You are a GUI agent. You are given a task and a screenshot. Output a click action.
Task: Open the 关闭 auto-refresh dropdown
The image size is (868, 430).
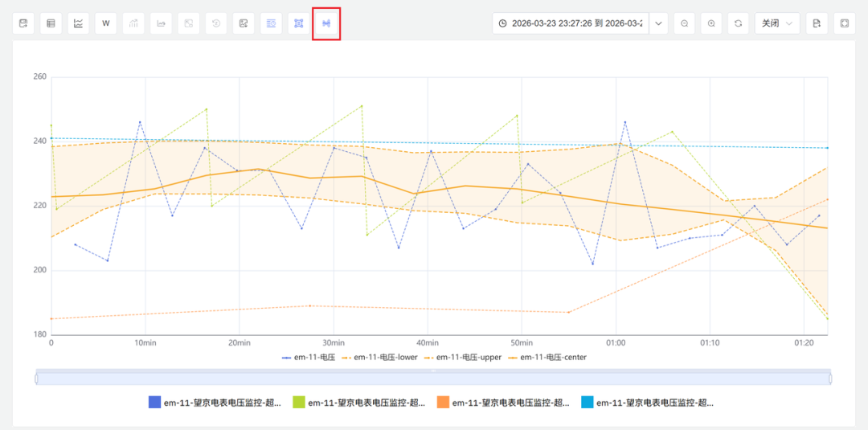point(777,23)
